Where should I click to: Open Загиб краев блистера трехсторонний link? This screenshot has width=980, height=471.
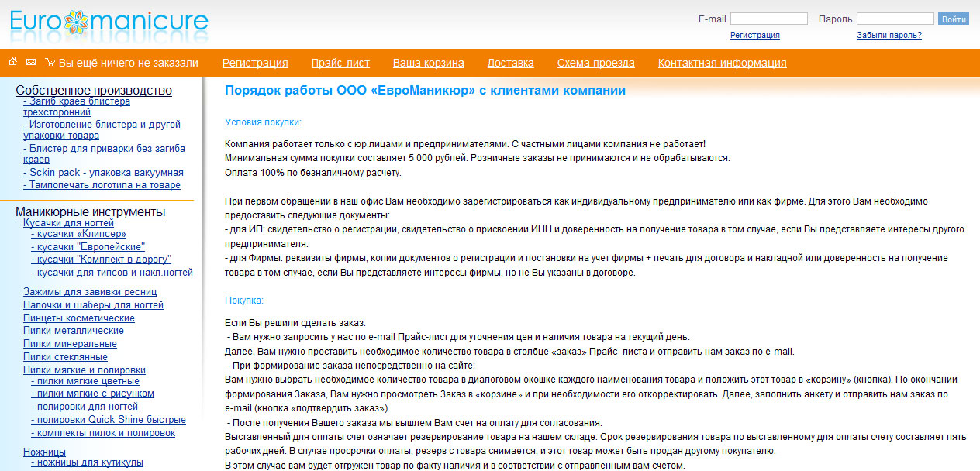[77, 107]
